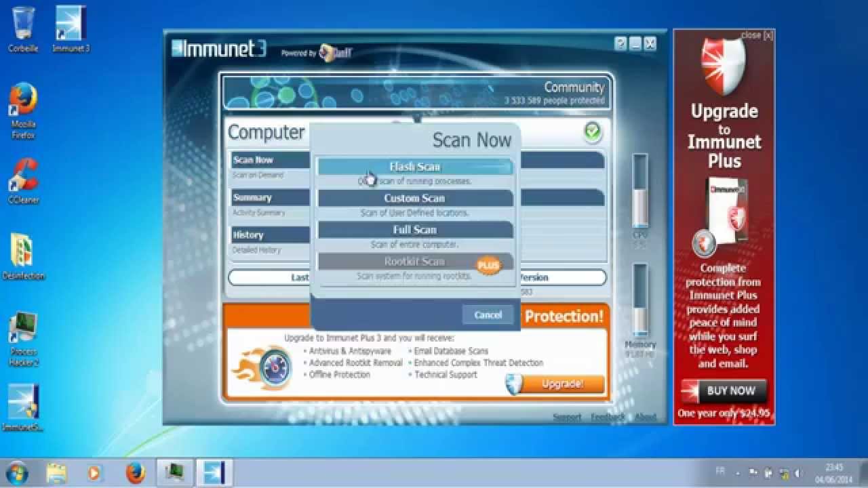Click 'Enhanced Complex Threat Detection' text
The width and height of the screenshot is (868, 488).
click(479, 363)
